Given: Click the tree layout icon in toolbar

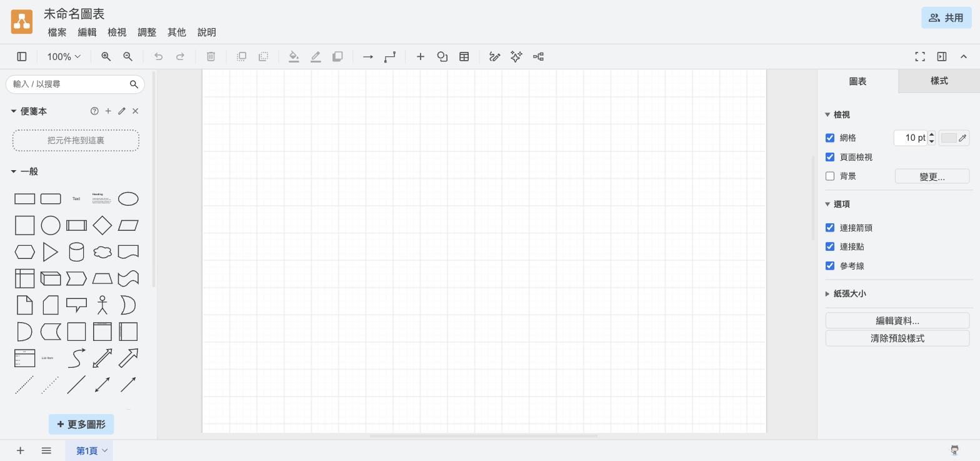Looking at the screenshot, I should pos(538,57).
